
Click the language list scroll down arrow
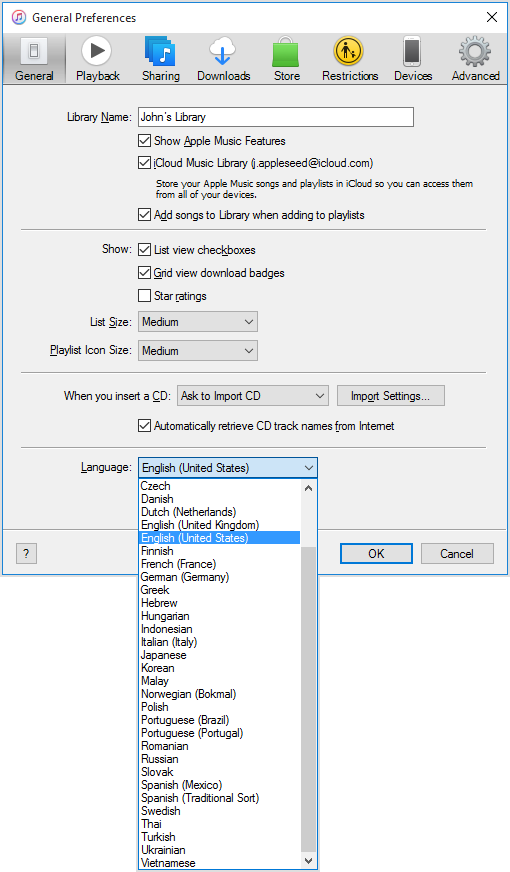[x=309, y=861]
